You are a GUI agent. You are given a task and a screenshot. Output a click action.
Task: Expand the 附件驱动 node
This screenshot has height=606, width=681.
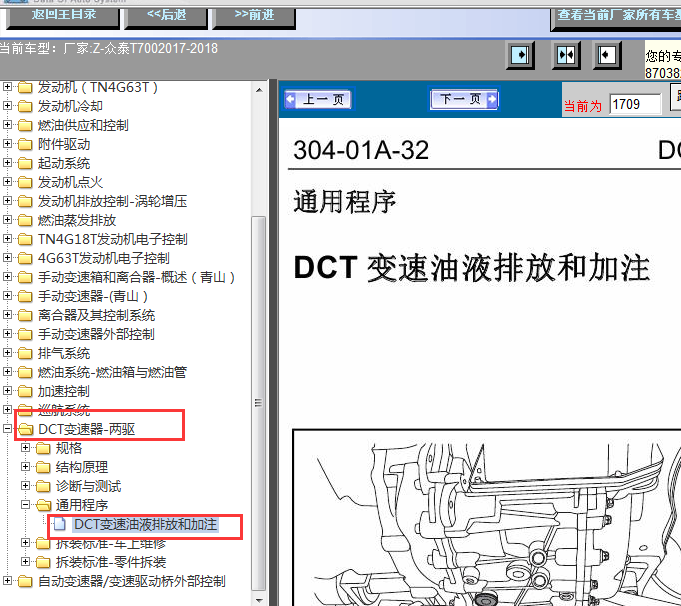tap(7, 144)
